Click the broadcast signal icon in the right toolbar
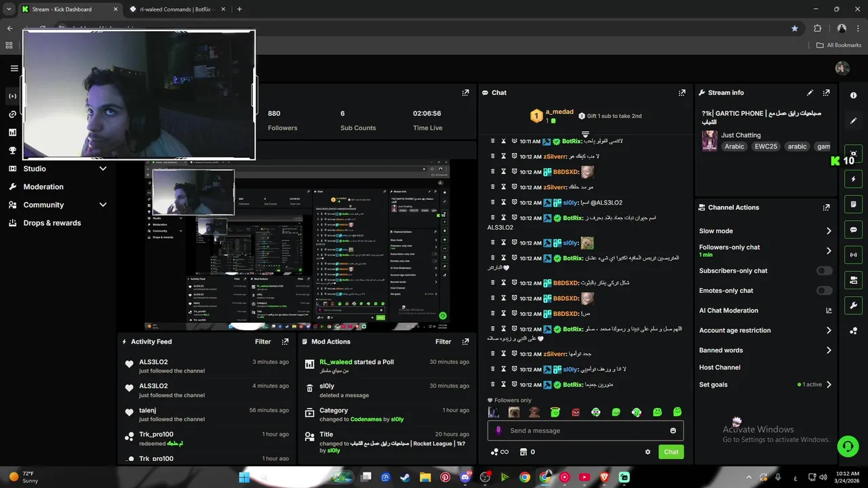 point(853,255)
